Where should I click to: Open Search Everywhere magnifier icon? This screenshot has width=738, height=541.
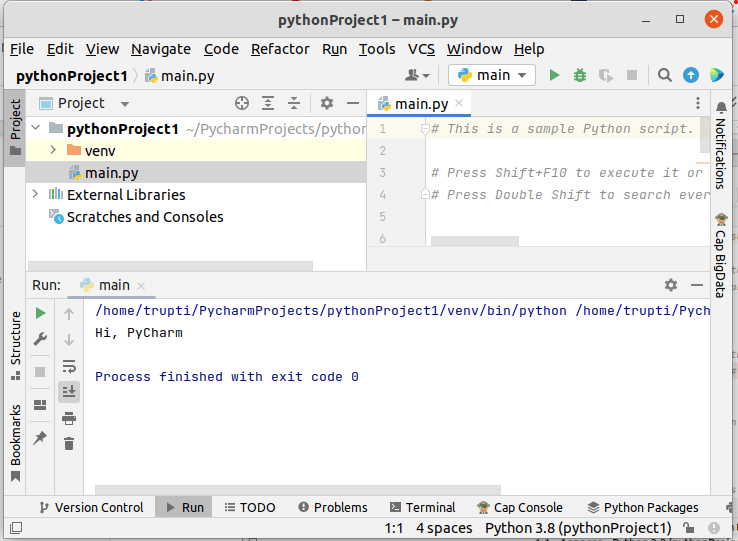(x=665, y=75)
